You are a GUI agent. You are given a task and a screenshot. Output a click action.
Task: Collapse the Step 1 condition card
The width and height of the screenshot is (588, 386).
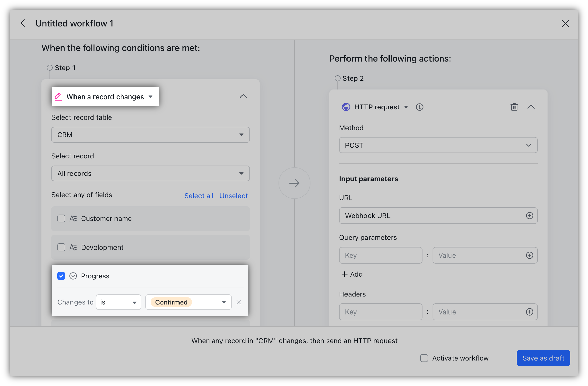tap(243, 96)
